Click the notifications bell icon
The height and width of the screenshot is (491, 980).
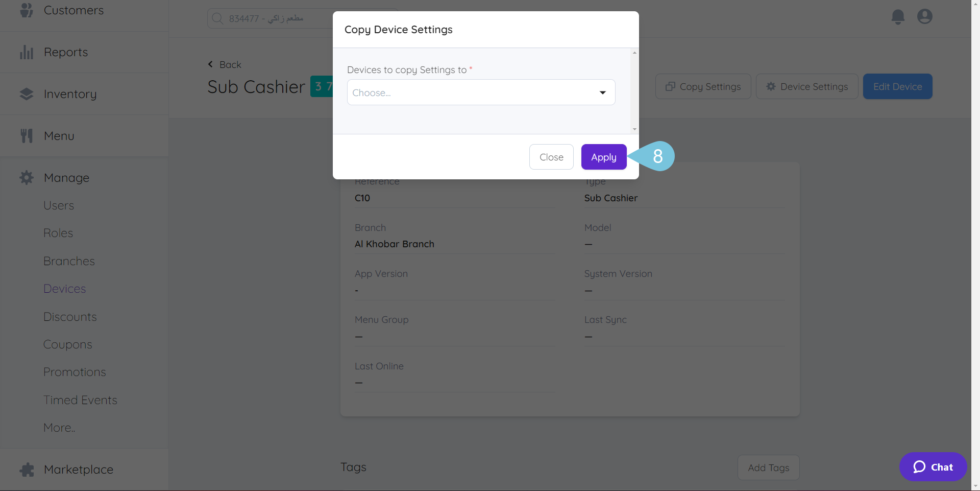pos(898,17)
